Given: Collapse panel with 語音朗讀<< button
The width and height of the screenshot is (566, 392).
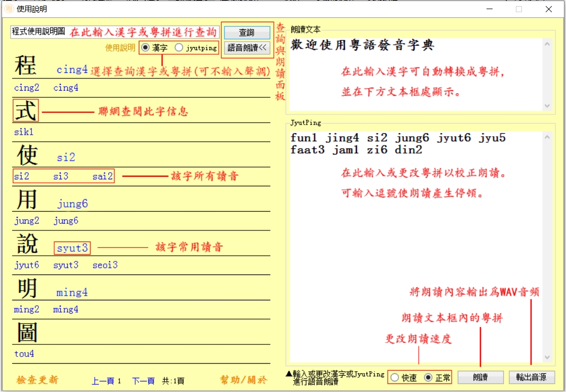Looking at the screenshot, I should (247, 48).
